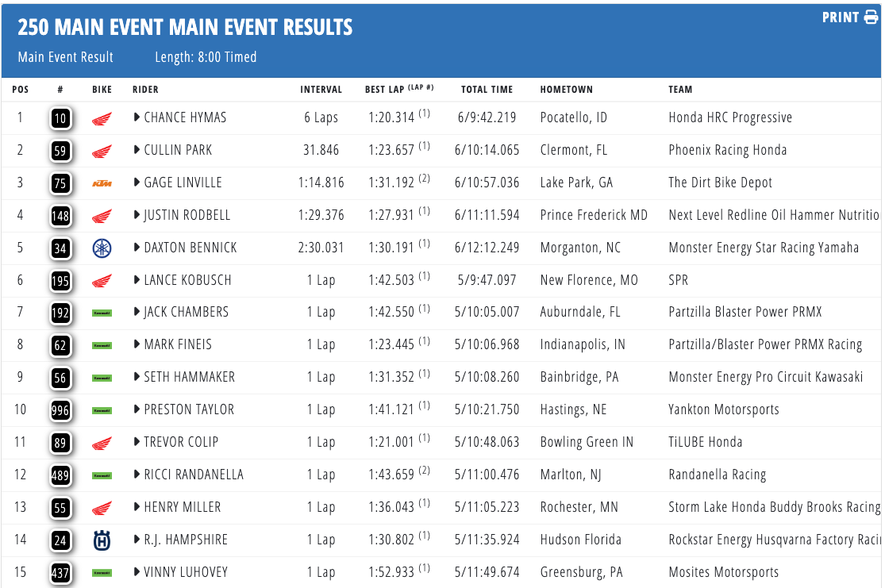The width and height of the screenshot is (885, 588).
Task: Open rider name Vinny Luhovey
Action: click(186, 572)
